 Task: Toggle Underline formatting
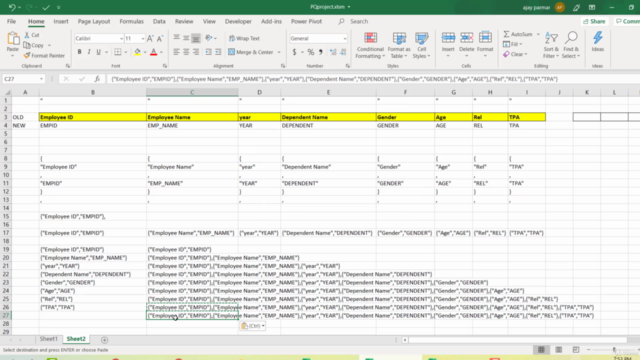coord(98,52)
